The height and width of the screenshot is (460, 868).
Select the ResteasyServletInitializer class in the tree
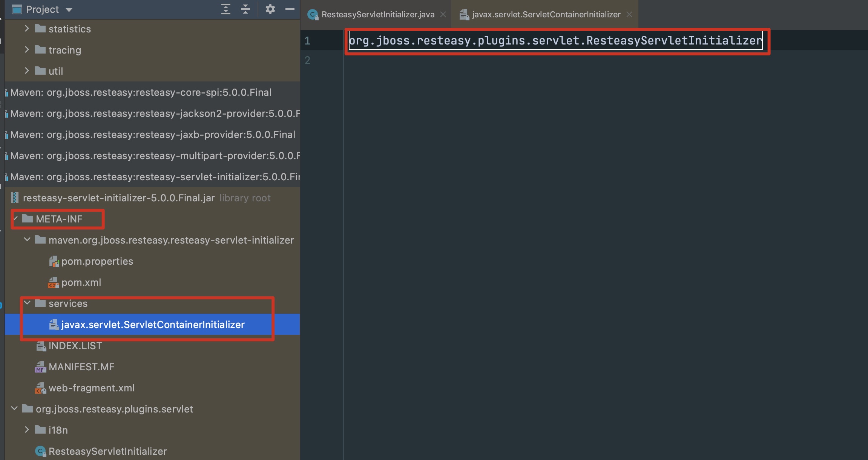[107, 451]
